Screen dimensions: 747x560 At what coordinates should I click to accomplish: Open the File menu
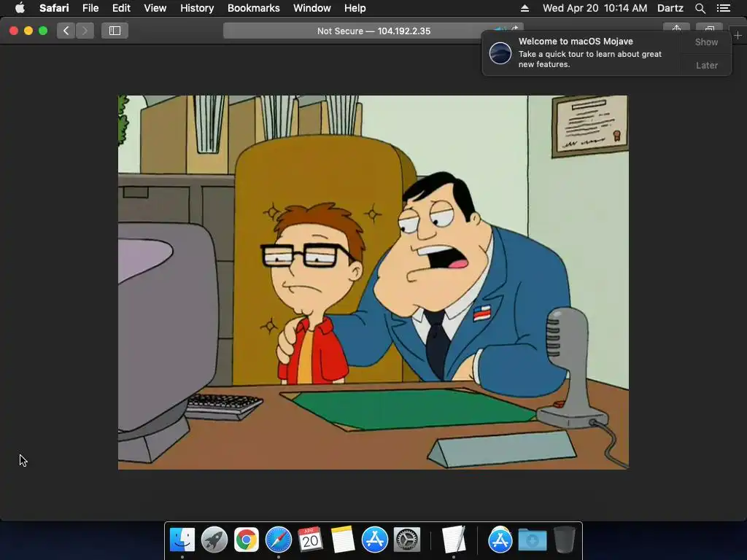[90, 8]
